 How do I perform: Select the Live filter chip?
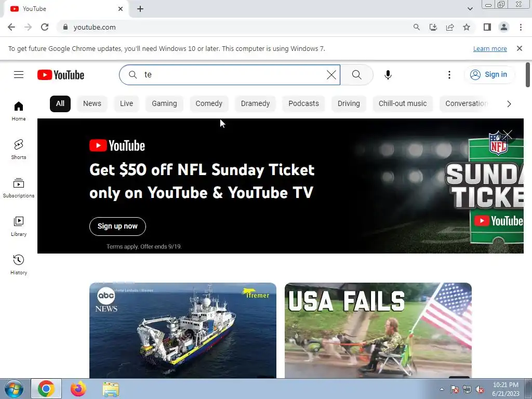click(x=127, y=104)
